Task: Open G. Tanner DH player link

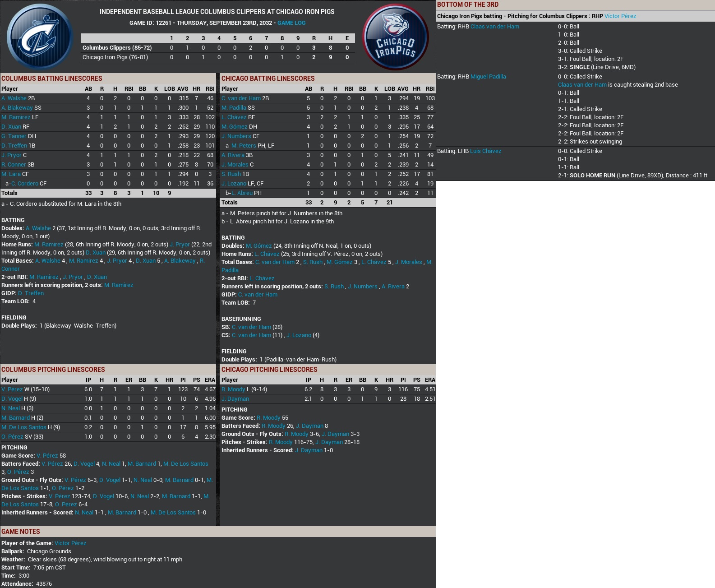Action: 14,136
